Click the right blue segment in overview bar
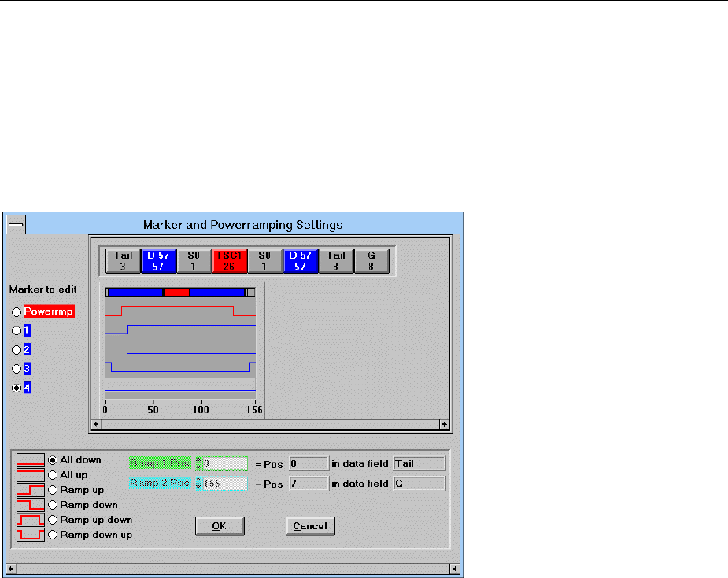The width and height of the screenshot is (728, 578). [217, 293]
